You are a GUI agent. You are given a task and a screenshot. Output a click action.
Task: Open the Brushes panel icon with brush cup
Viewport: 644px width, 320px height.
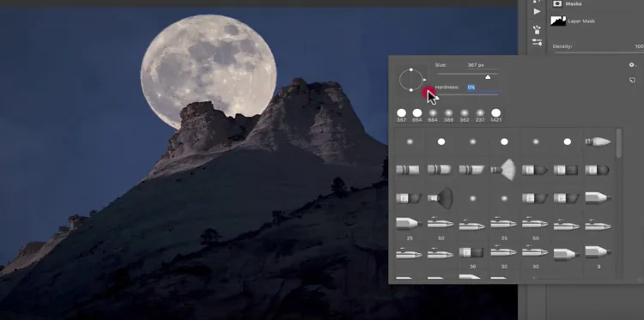point(537,29)
